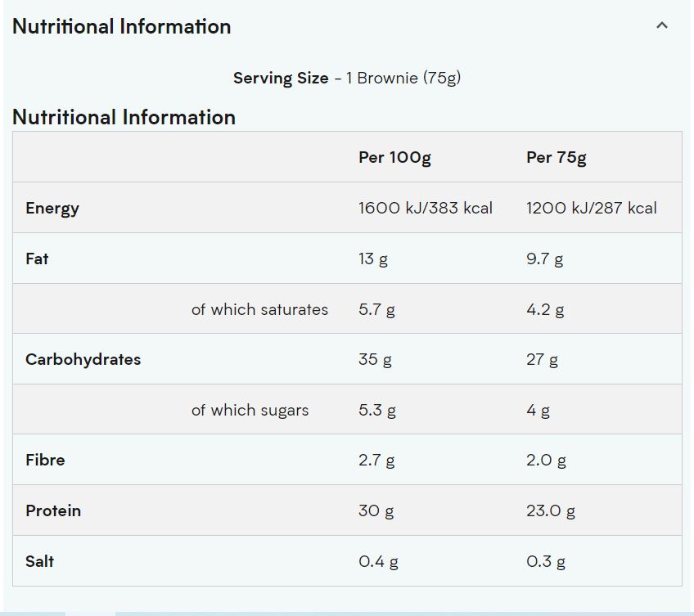Click the Serving Size 1 Brownie text
This screenshot has height=616, width=694.
click(347, 79)
